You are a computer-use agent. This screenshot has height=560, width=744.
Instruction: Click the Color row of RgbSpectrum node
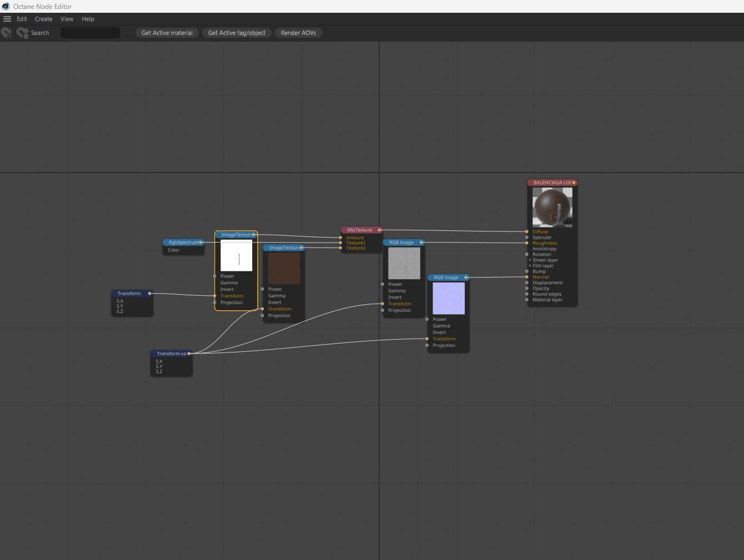point(174,250)
